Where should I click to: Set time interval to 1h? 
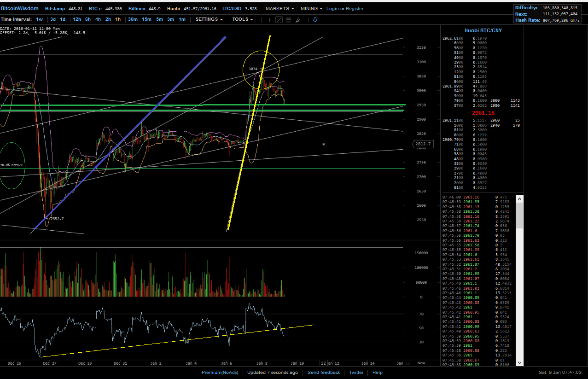(x=118, y=19)
